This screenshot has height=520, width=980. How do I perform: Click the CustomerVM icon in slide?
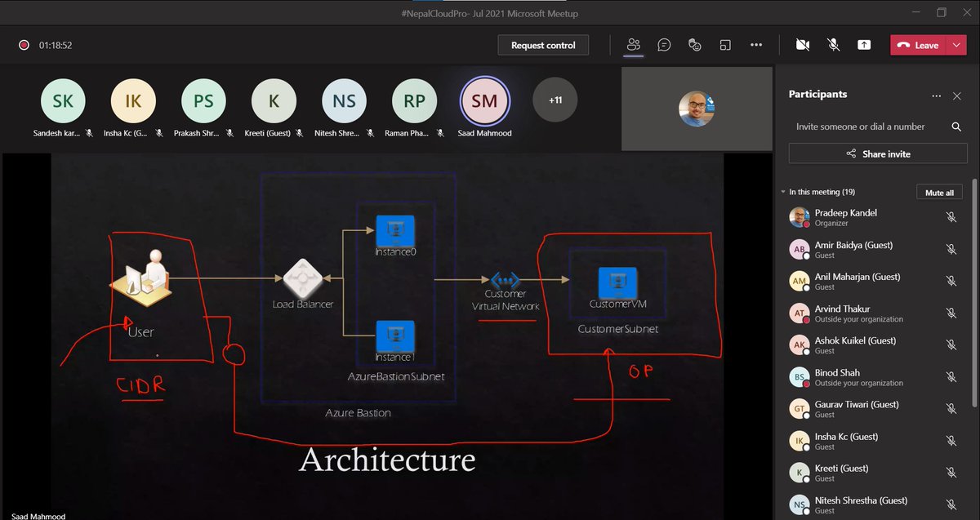(617, 283)
